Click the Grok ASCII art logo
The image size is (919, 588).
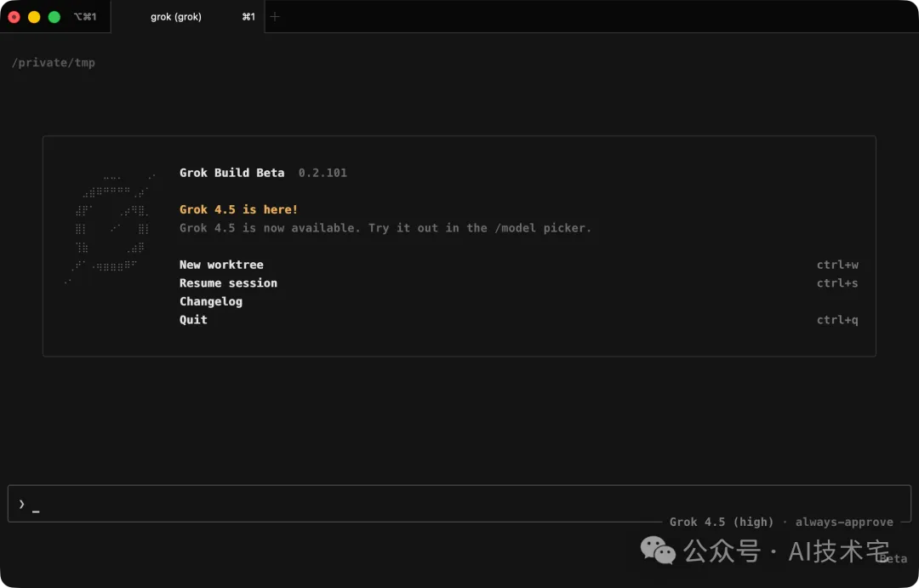[x=110, y=229]
